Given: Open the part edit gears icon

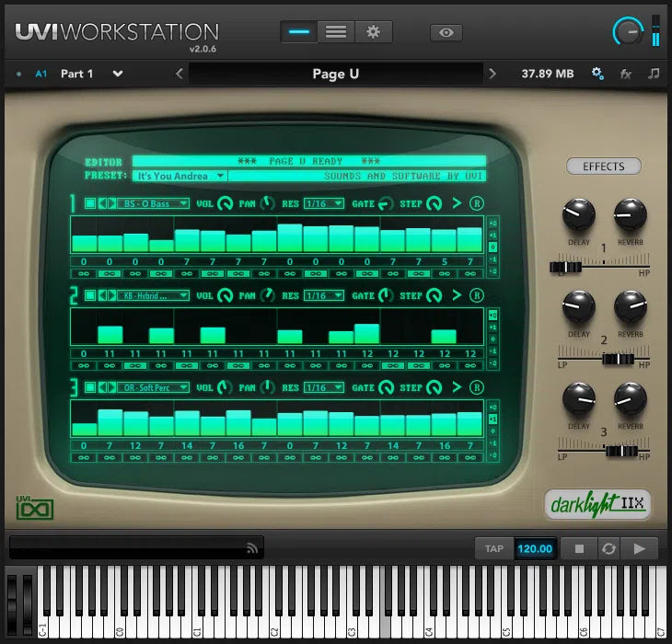Looking at the screenshot, I should pos(597,74).
